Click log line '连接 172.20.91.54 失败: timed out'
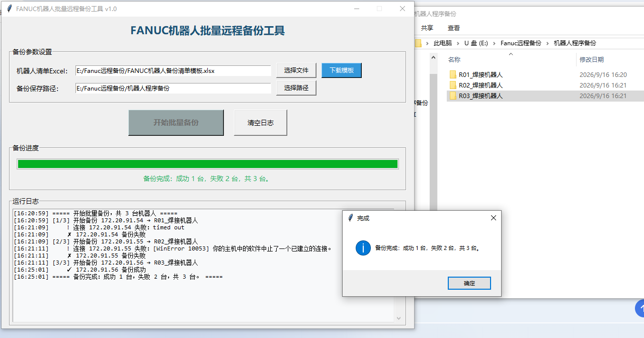 129,228
